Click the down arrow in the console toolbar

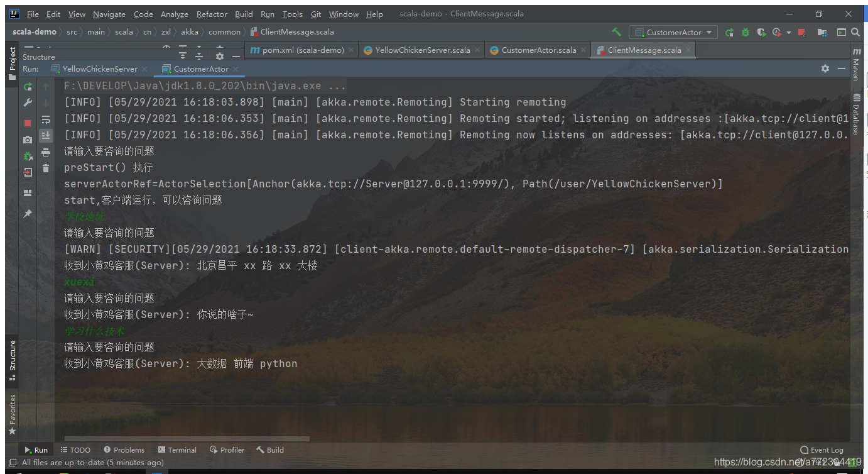point(46,102)
